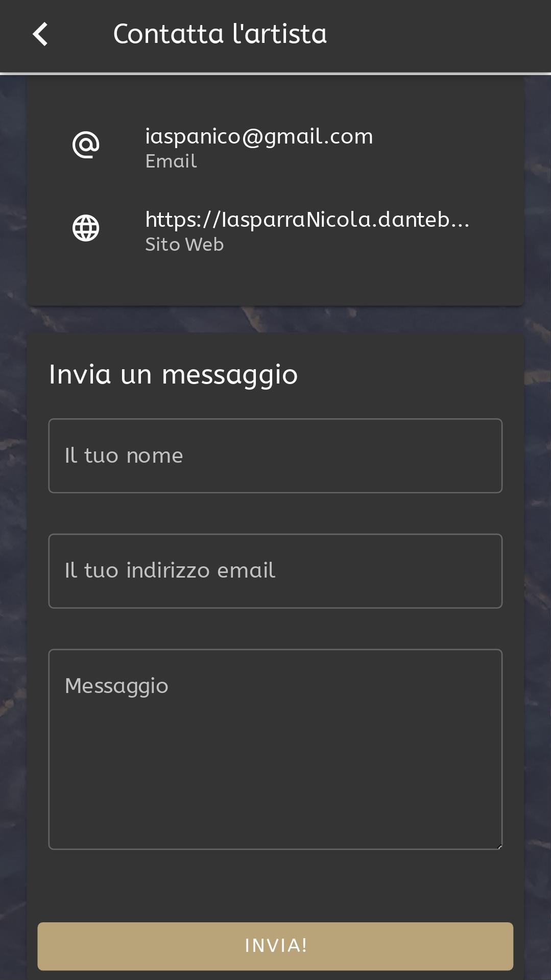Screen dimensions: 551x980
Task: Send the message with INVIA! button
Action: (275, 946)
